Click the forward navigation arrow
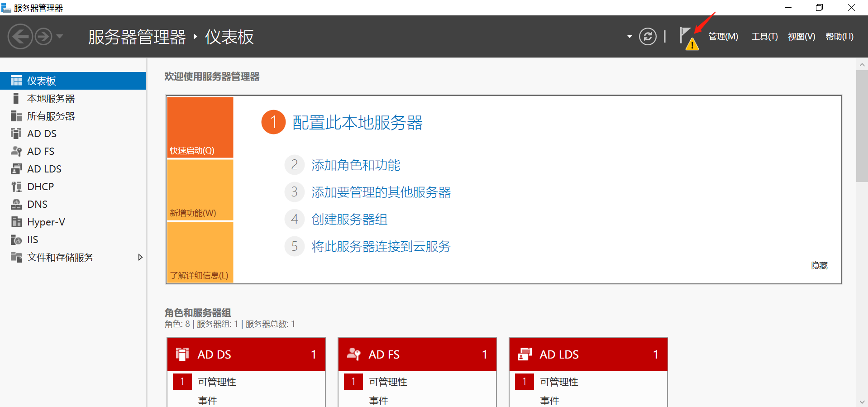 pos(43,37)
